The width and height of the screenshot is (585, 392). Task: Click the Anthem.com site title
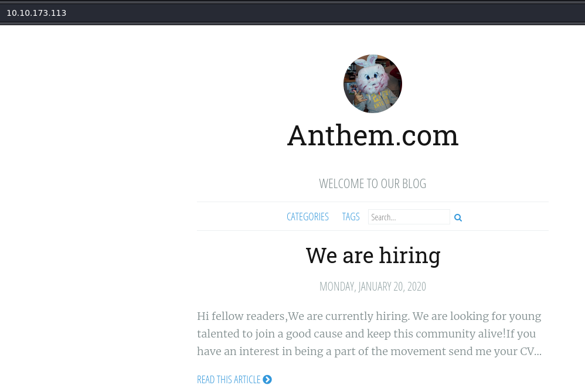click(373, 135)
